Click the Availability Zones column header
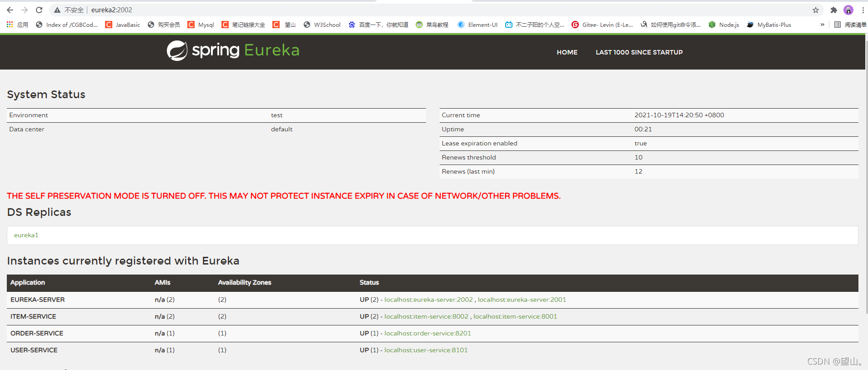This screenshot has width=868, height=370. (244, 282)
